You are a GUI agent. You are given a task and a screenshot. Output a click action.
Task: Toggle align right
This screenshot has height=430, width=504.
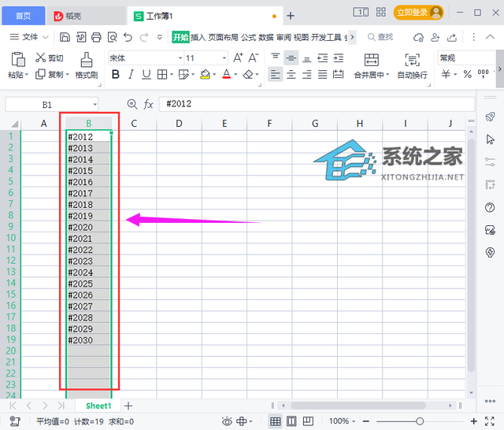point(306,75)
